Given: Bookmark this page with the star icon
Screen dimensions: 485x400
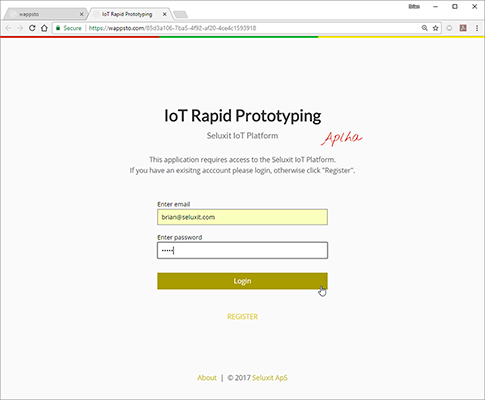Looking at the screenshot, I should tap(435, 28).
